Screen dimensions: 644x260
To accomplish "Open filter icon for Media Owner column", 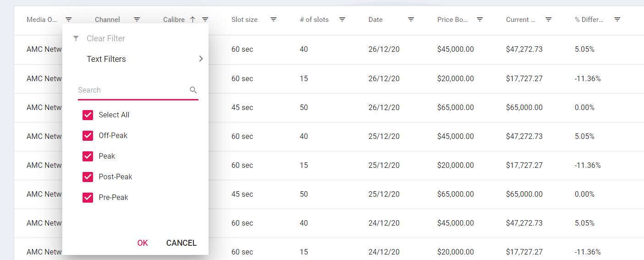I will (x=69, y=20).
